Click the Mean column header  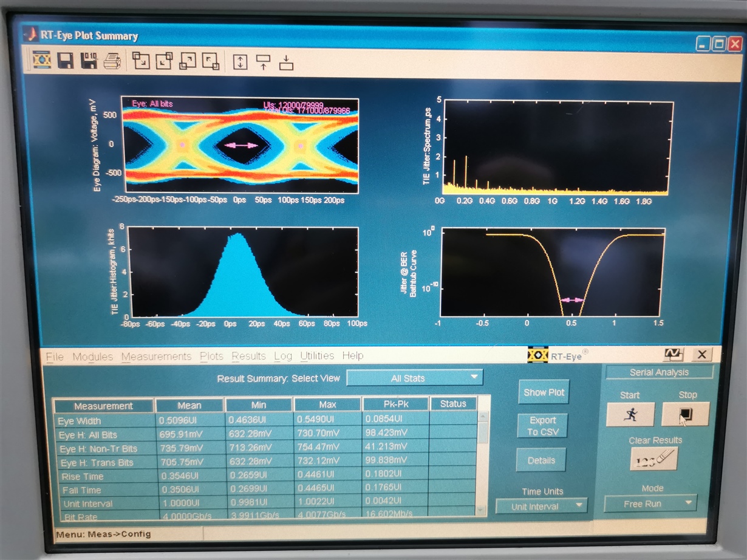[189, 405]
